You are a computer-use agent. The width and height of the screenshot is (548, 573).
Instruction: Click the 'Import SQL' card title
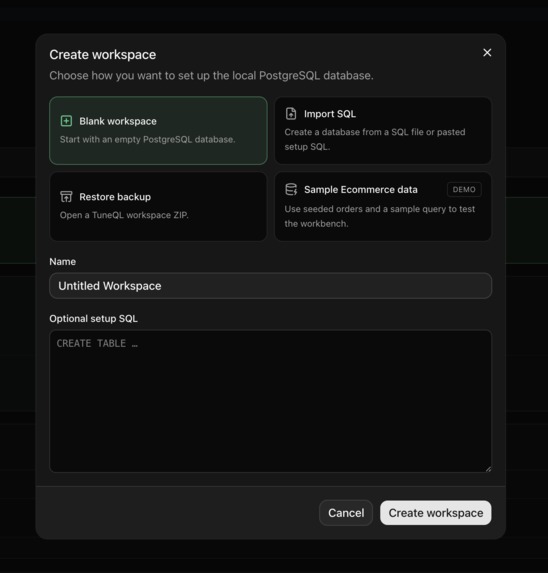(x=330, y=114)
